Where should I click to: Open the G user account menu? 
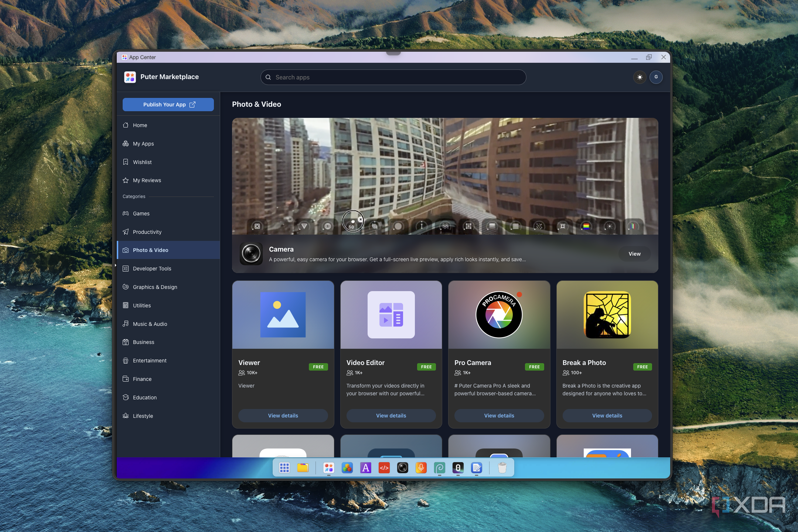pyautogui.click(x=656, y=77)
